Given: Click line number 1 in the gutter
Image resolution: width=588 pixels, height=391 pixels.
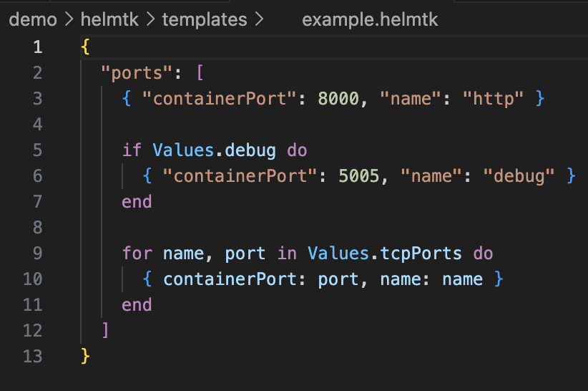Looking at the screenshot, I should click(37, 47).
